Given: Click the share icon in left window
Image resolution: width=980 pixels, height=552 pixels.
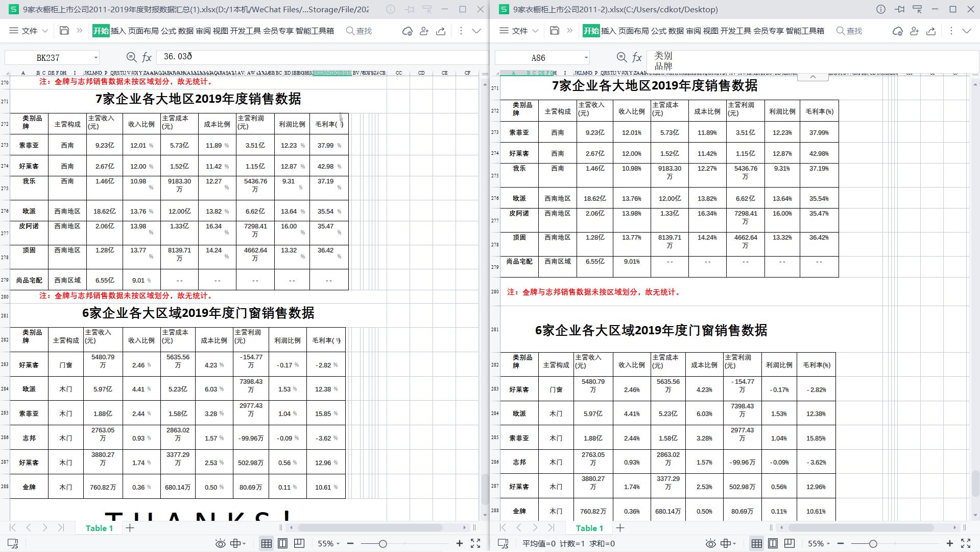Looking at the screenshot, I should [441, 31].
